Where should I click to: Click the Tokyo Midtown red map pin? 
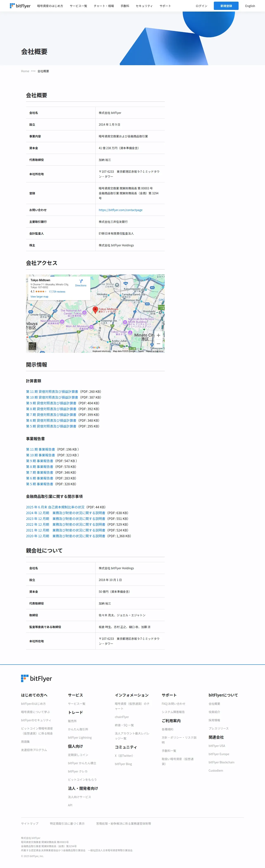click(95, 310)
